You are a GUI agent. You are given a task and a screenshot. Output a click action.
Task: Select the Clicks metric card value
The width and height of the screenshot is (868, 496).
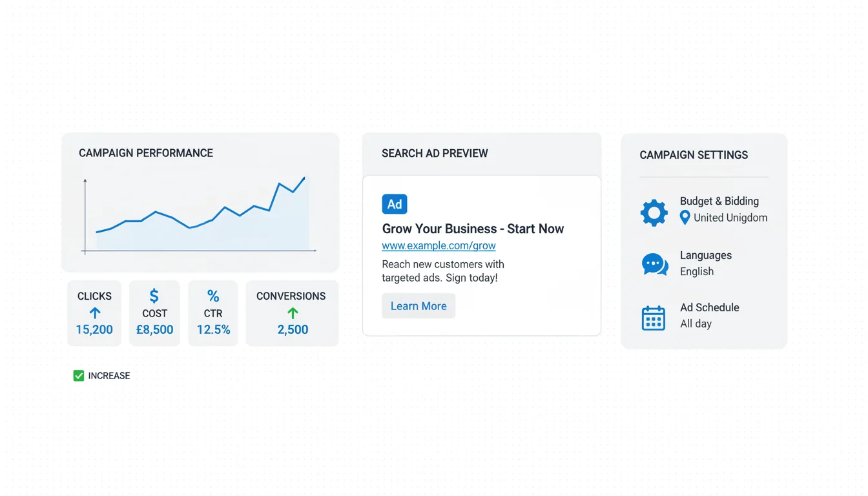click(94, 329)
